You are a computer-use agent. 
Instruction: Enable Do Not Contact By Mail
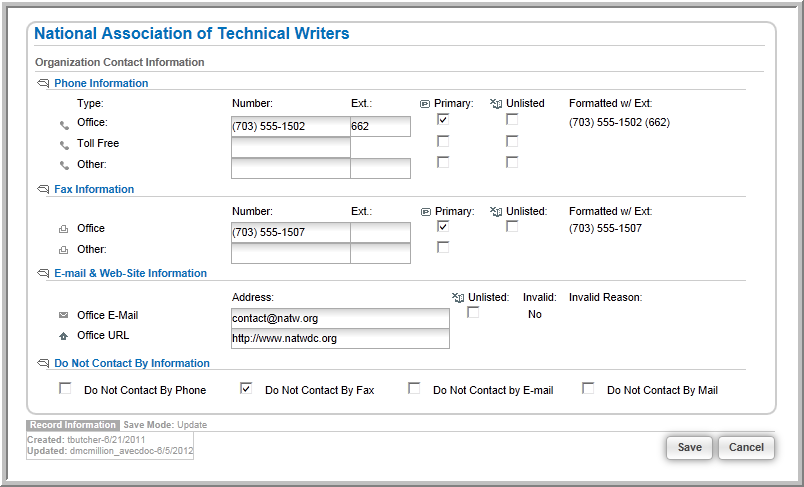(588, 388)
